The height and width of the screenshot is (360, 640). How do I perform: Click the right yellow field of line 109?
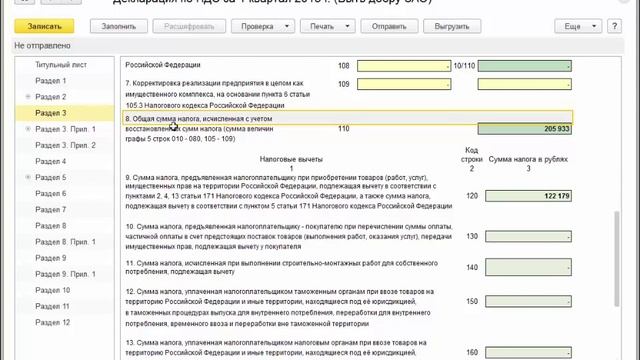[x=524, y=84]
